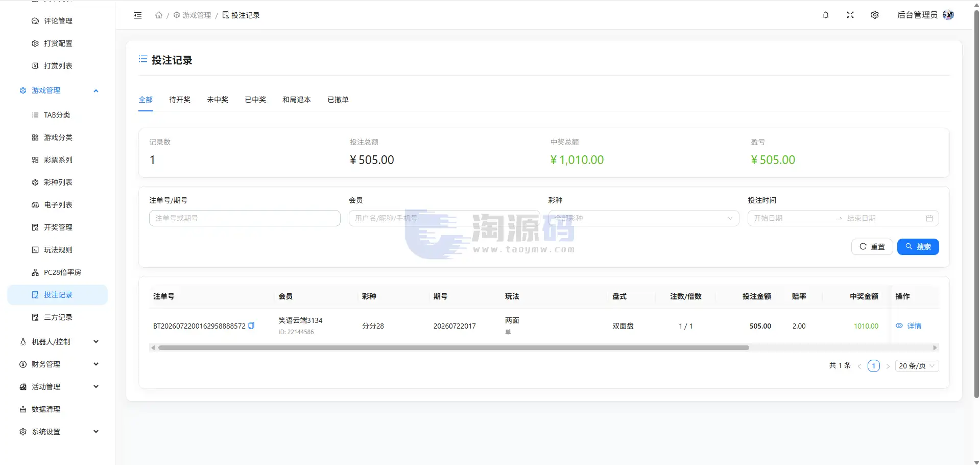
Task: Click 评论管理 sidebar icon
Action: (x=35, y=21)
